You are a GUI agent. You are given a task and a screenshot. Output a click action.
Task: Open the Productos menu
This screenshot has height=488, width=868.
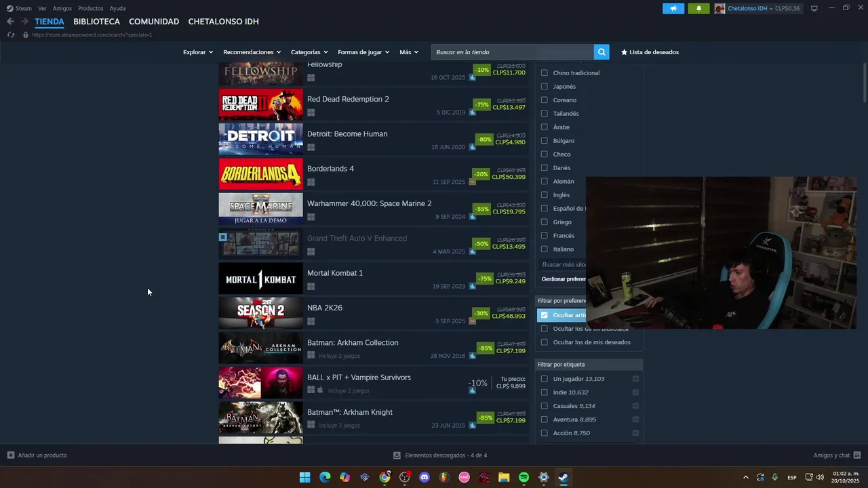[91, 8]
